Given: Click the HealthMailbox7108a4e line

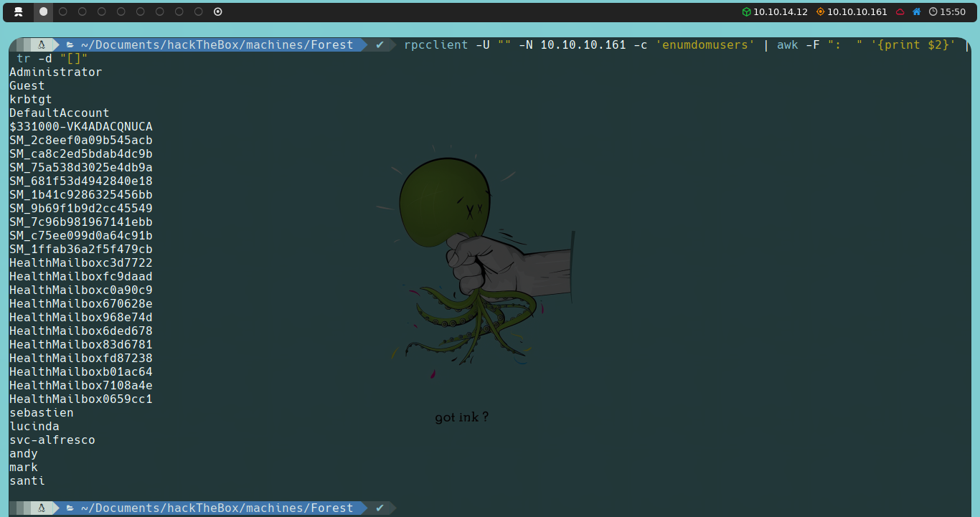Looking at the screenshot, I should click(81, 385).
